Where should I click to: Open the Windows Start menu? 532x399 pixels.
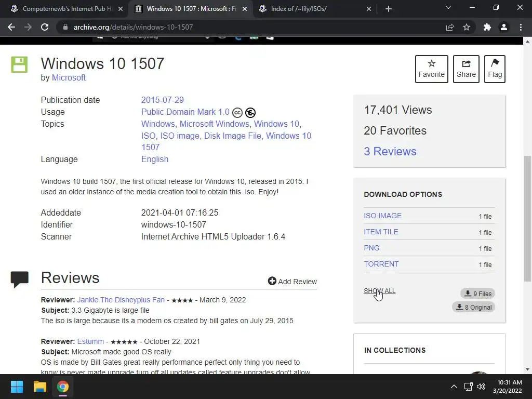(17, 387)
